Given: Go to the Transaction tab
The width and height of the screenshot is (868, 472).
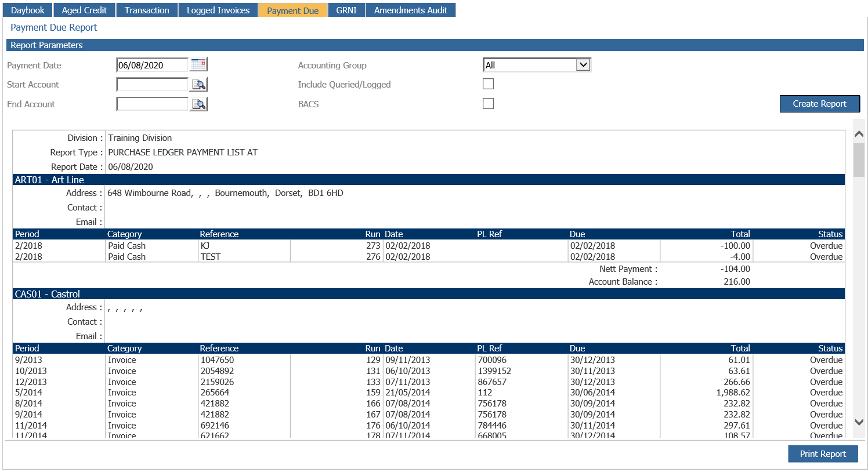Looking at the screenshot, I should click(x=147, y=10).
